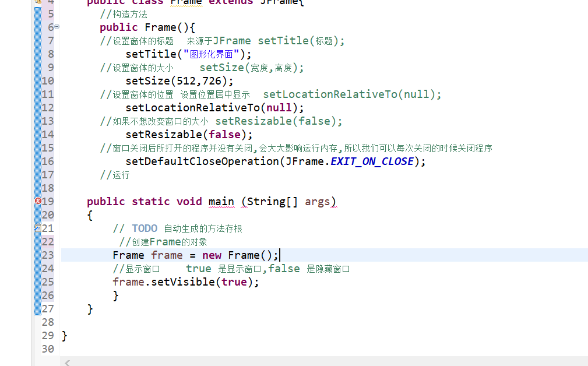Click the 'new' keyword on line 23

click(x=212, y=255)
